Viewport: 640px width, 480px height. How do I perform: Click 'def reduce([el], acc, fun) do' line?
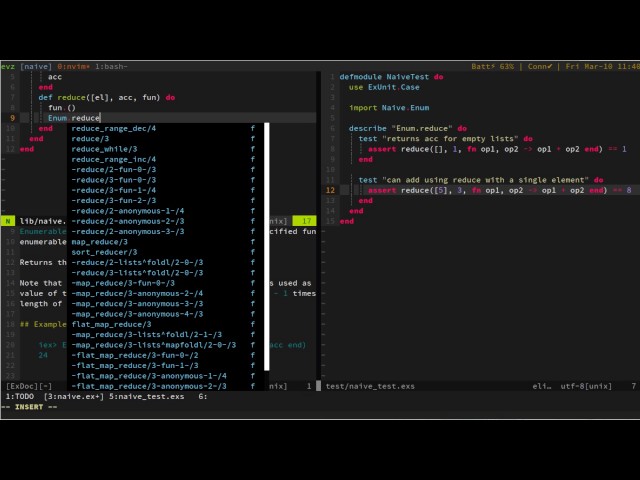[x=107, y=98]
